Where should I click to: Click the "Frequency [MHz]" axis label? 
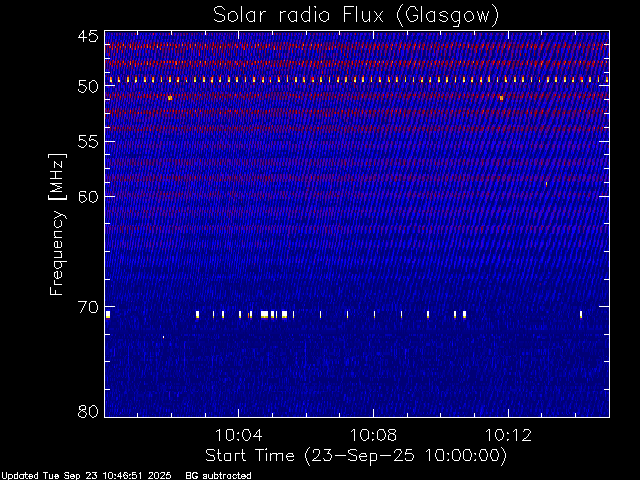57,224
